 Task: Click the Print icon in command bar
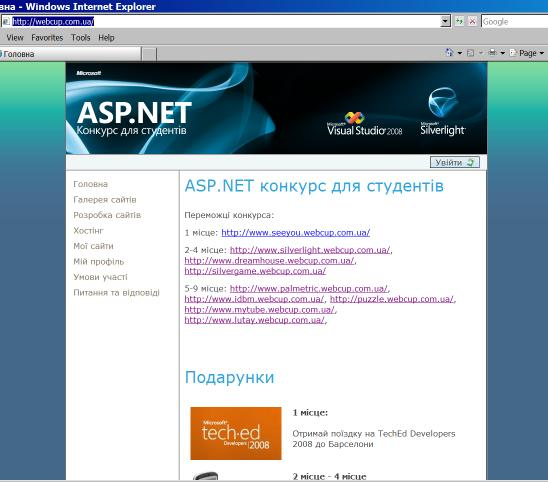492,53
